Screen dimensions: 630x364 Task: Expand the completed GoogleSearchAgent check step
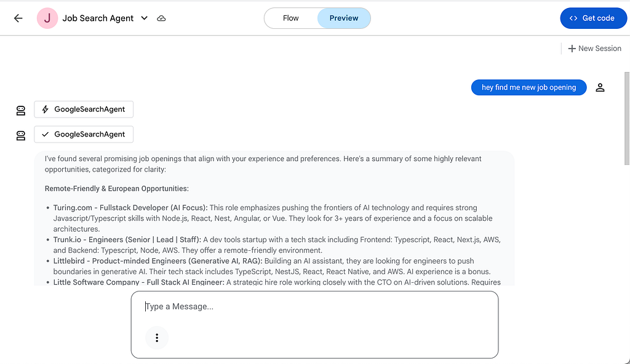tap(84, 134)
